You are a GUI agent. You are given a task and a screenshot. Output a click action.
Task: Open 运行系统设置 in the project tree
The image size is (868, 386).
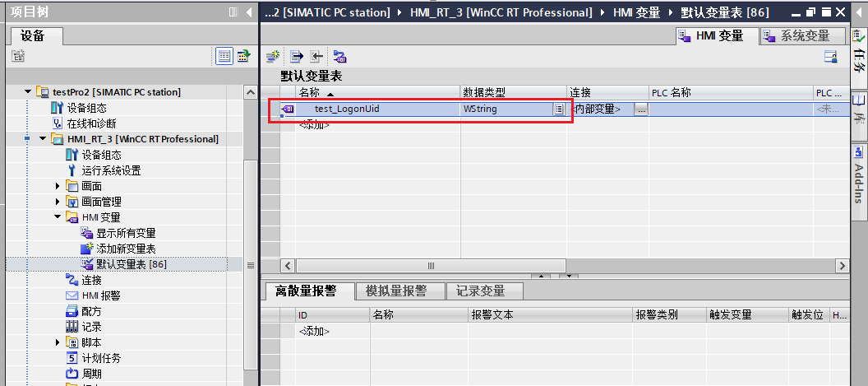111,170
